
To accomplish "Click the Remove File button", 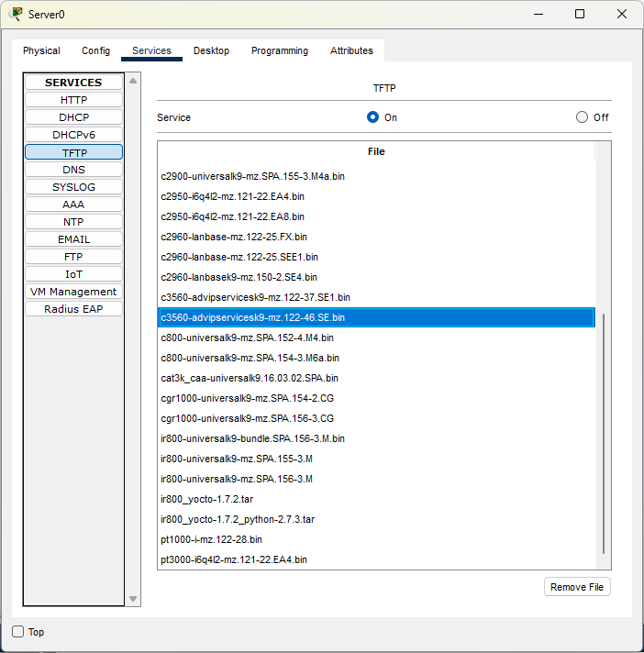I will [577, 587].
